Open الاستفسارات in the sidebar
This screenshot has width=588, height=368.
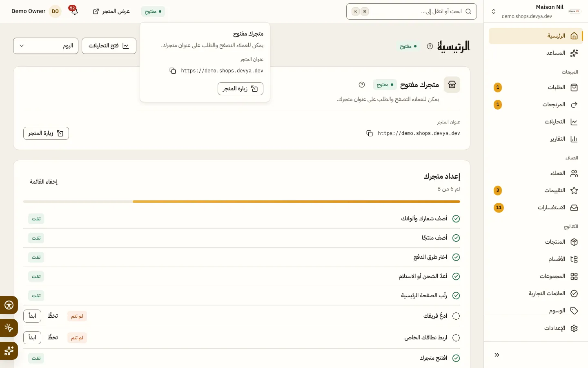536,208
